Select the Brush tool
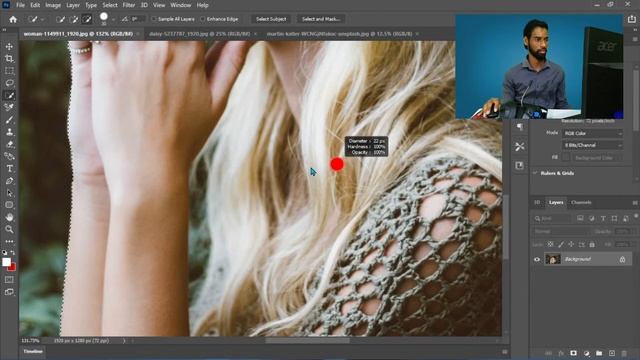The width and height of the screenshot is (640, 360). click(x=9, y=120)
